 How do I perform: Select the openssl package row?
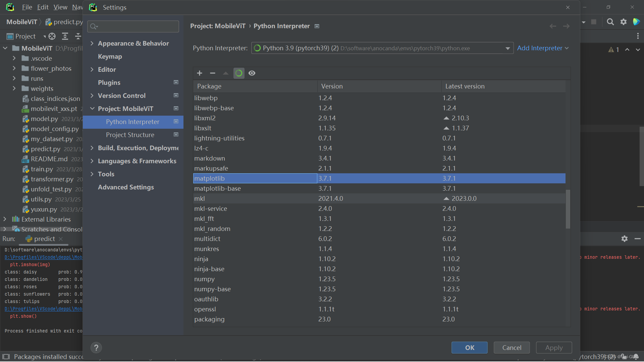[x=379, y=309]
